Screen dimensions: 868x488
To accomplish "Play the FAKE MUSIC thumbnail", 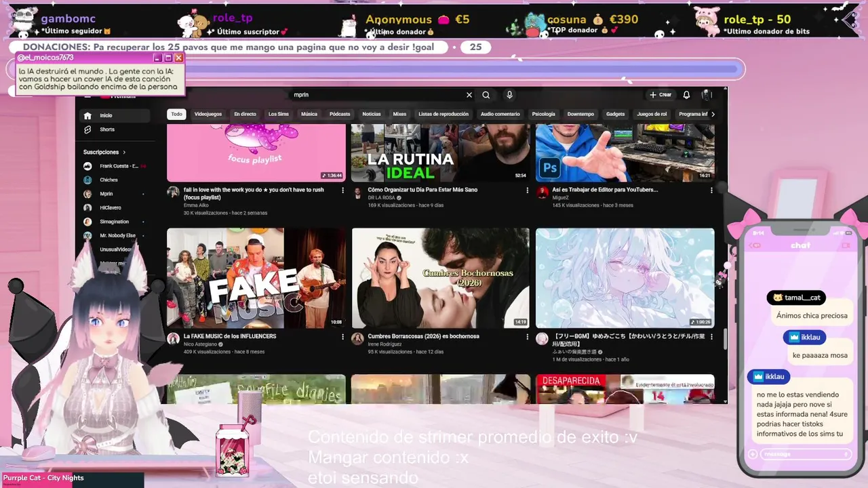I will pyautogui.click(x=256, y=278).
